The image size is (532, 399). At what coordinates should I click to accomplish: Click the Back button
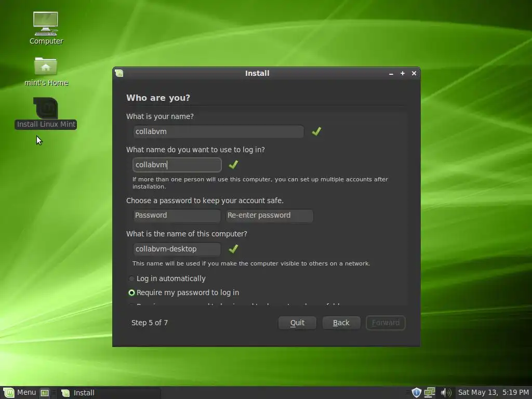pyautogui.click(x=341, y=323)
